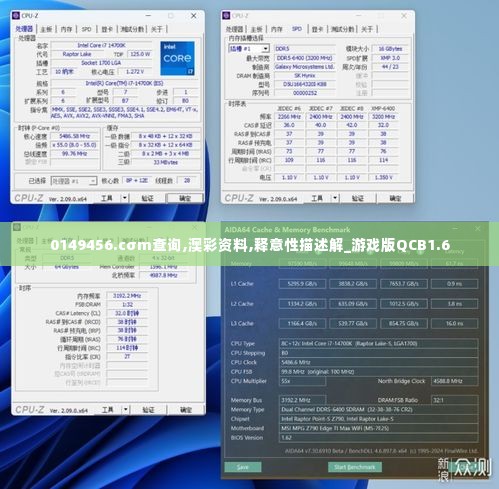This screenshot has height=489, width=499.
Task: Click the SK Hynix DRAM manufacturer field
Action: (x=304, y=76)
